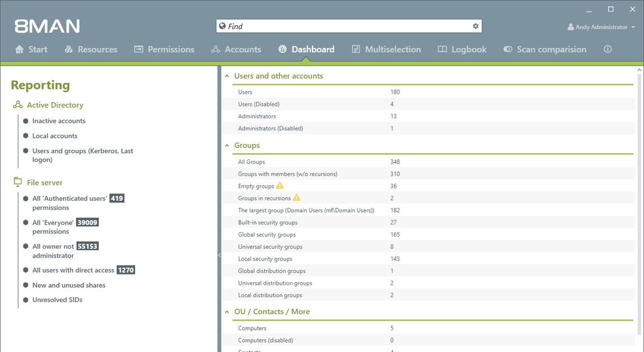
Task: Open the info icon in navigation bar
Action: 608,49
